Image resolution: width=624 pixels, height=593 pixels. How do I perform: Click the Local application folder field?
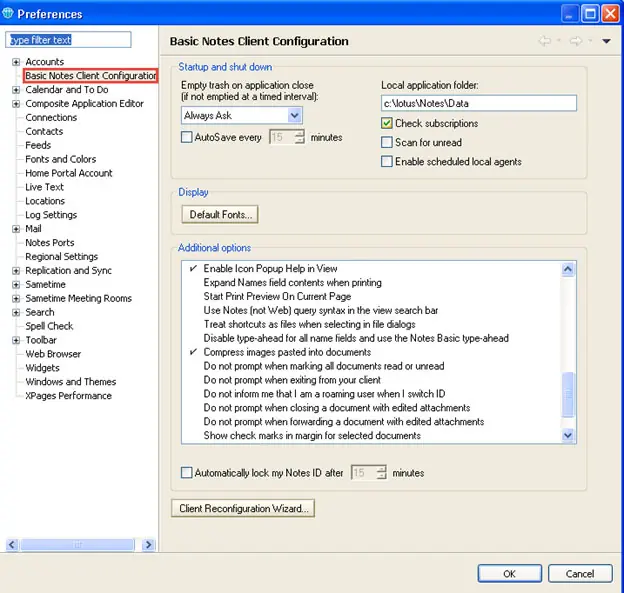coord(479,103)
